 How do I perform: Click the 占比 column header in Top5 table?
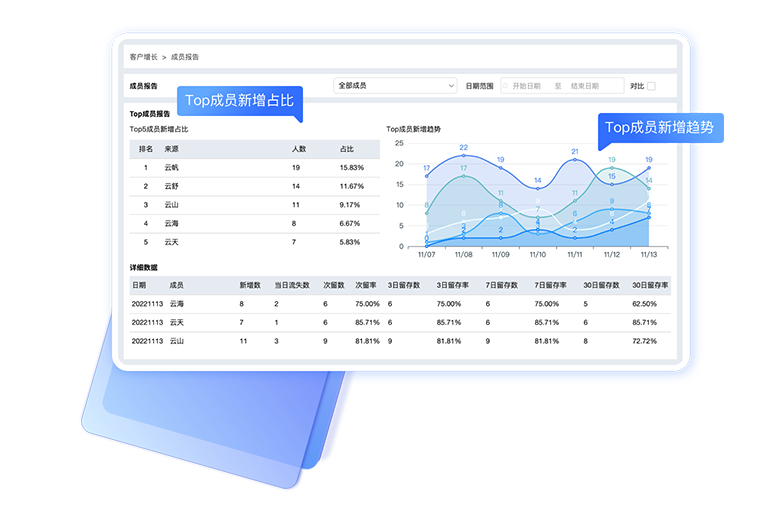click(347, 149)
